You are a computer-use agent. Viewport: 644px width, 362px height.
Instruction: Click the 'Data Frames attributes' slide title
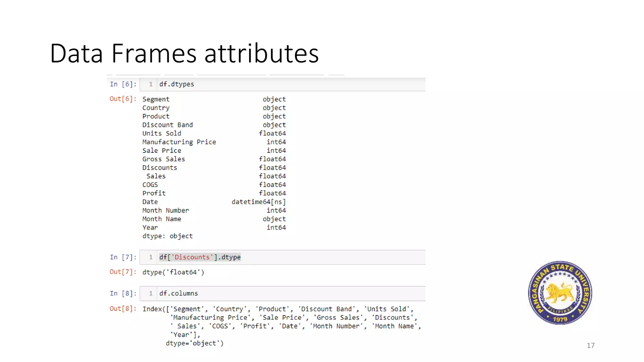[184, 53]
